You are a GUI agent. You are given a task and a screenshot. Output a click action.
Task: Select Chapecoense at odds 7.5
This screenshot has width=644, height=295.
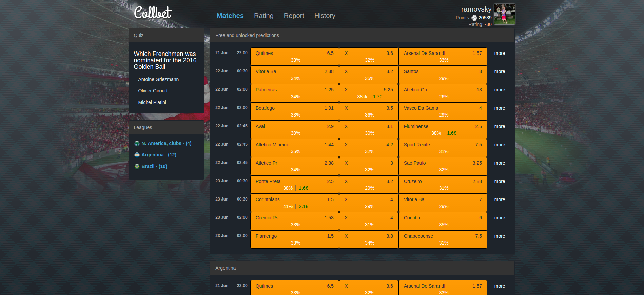443,239
